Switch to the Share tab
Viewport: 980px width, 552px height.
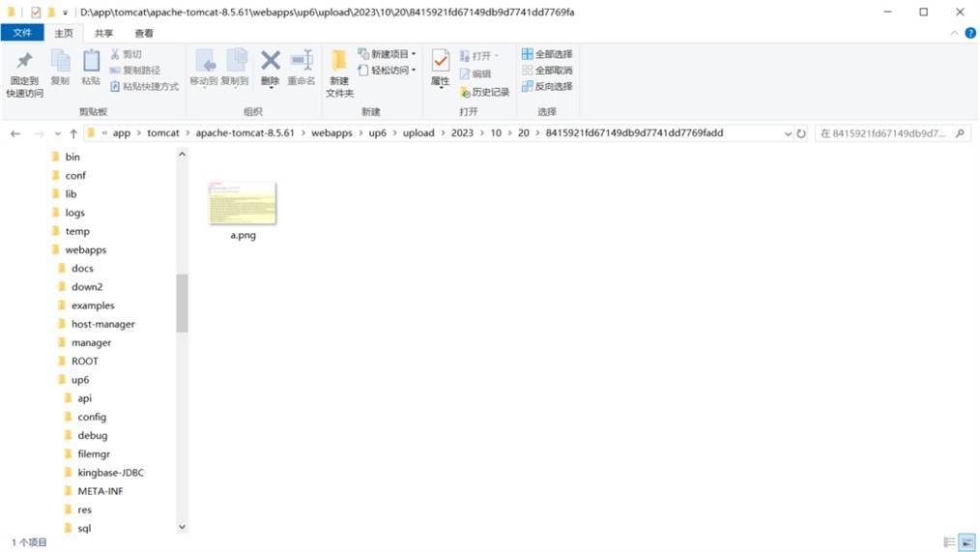pos(103,33)
